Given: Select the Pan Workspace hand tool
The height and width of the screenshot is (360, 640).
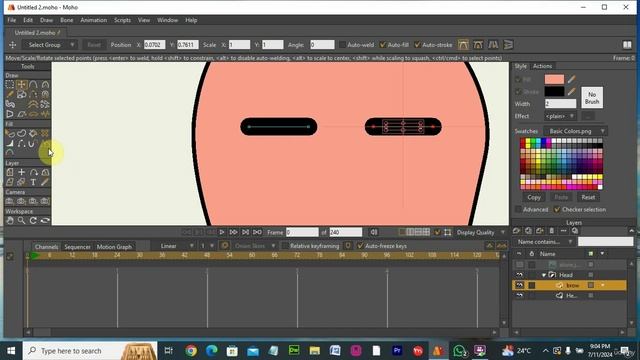Looking at the screenshot, I should [9, 220].
